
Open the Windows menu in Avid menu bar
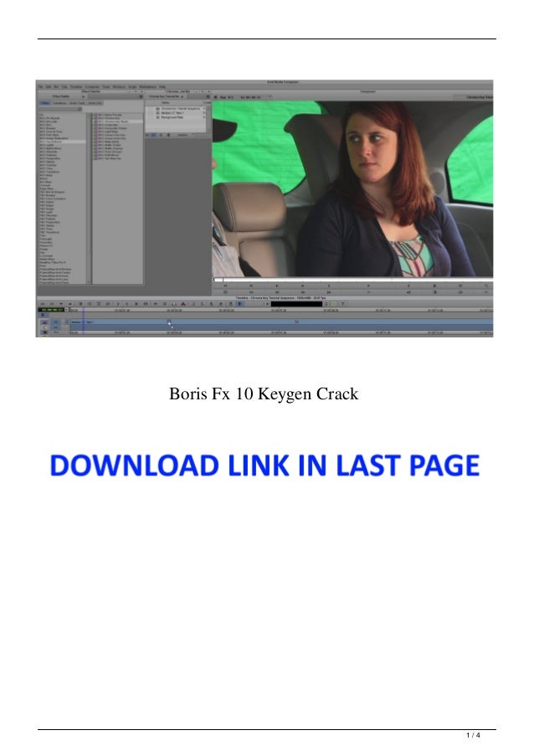click(x=119, y=87)
